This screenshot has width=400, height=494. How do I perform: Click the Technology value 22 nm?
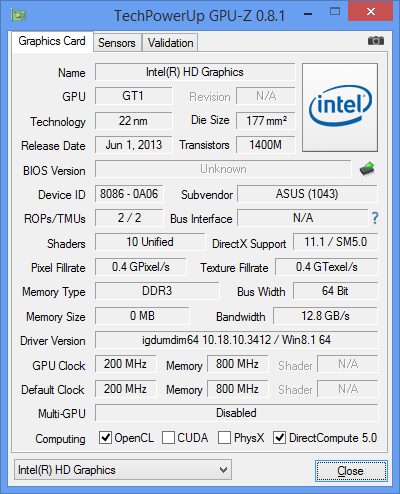tap(133, 121)
